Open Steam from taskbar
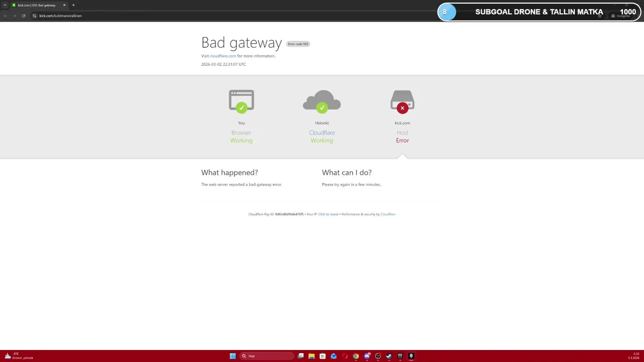Image resolution: width=644 pixels, height=362 pixels. coord(389,356)
